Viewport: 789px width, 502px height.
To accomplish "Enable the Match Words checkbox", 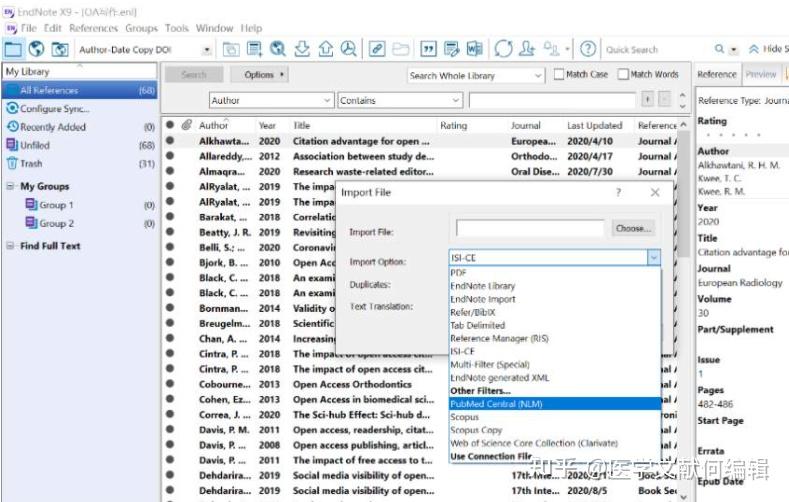I will pyautogui.click(x=623, y=74).
